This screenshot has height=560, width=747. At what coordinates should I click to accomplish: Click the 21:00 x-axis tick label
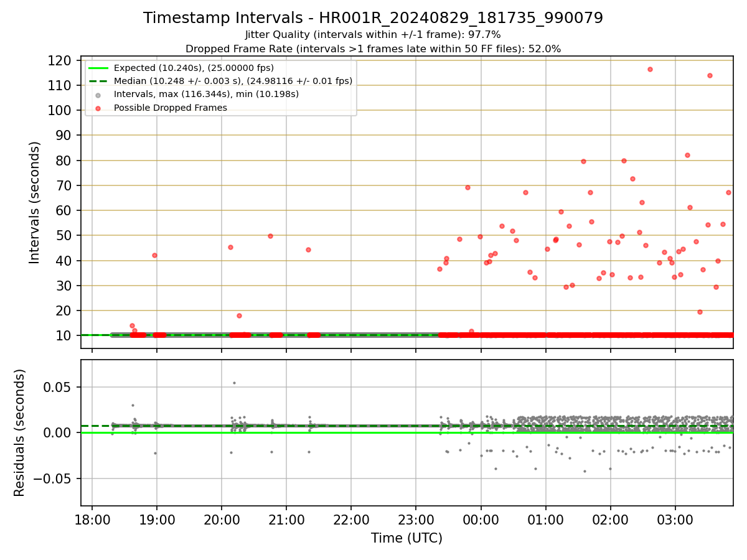286,518
